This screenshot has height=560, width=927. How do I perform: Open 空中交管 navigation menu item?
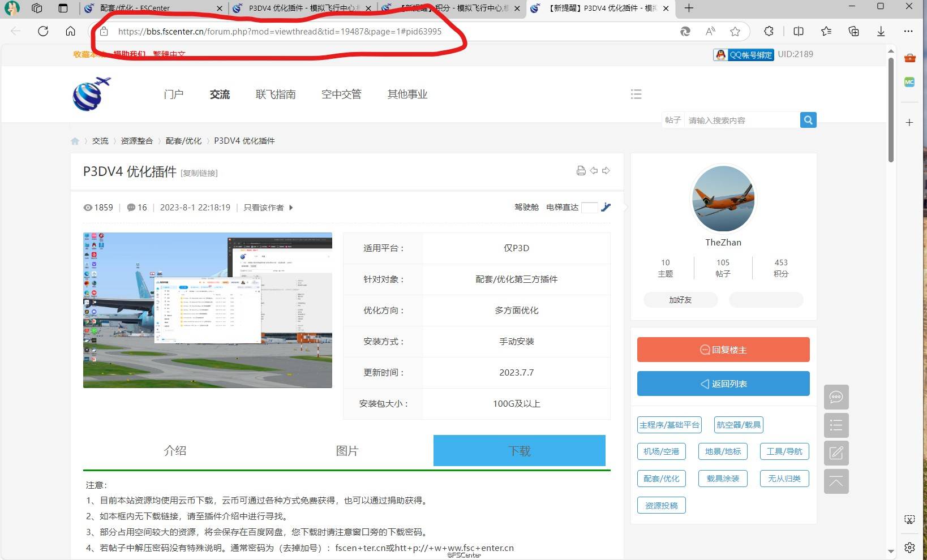(341, 94)
